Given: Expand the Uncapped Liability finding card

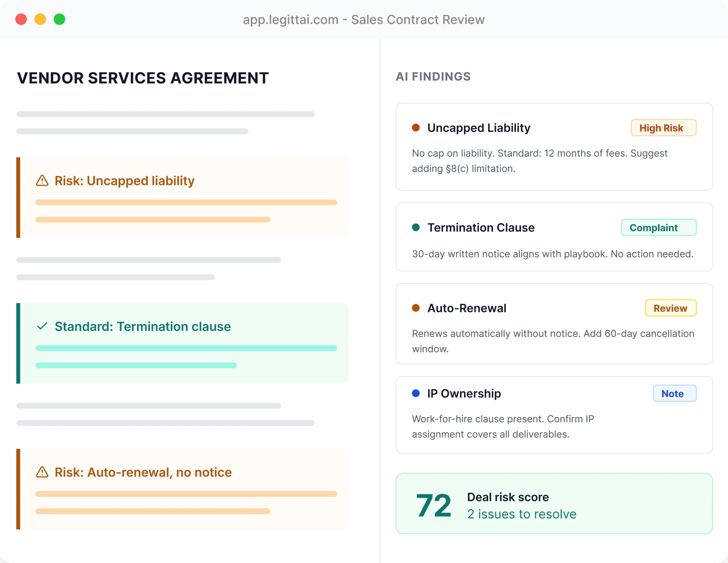Looking at the screenshot, I should pyautogui.click(x=554, y=147).
